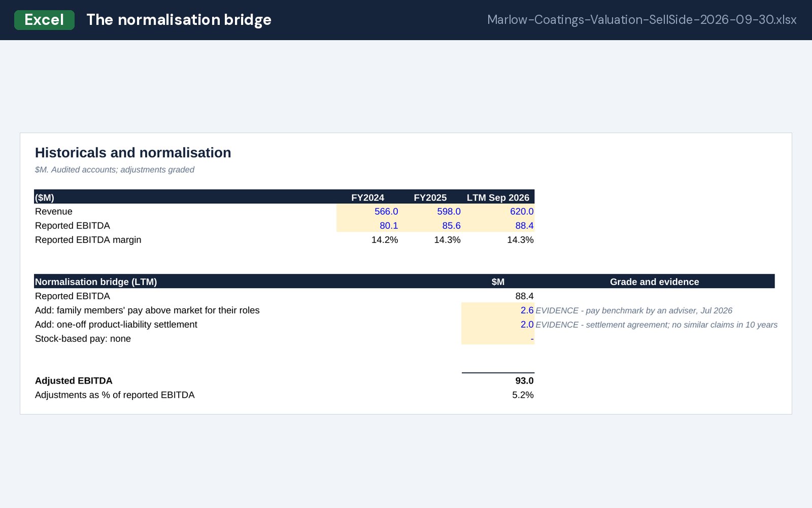Select the 2.6 adjustment input cell
812x508 pixels.
(498, 310)
